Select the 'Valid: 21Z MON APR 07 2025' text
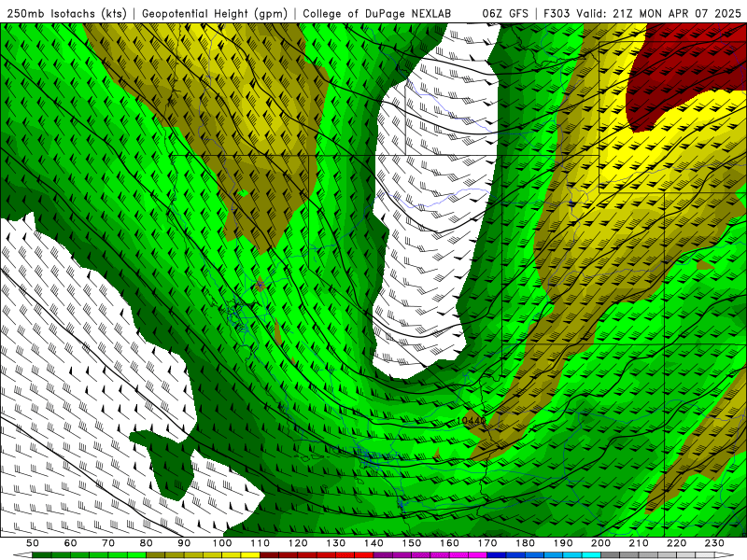 coord(659,14)
